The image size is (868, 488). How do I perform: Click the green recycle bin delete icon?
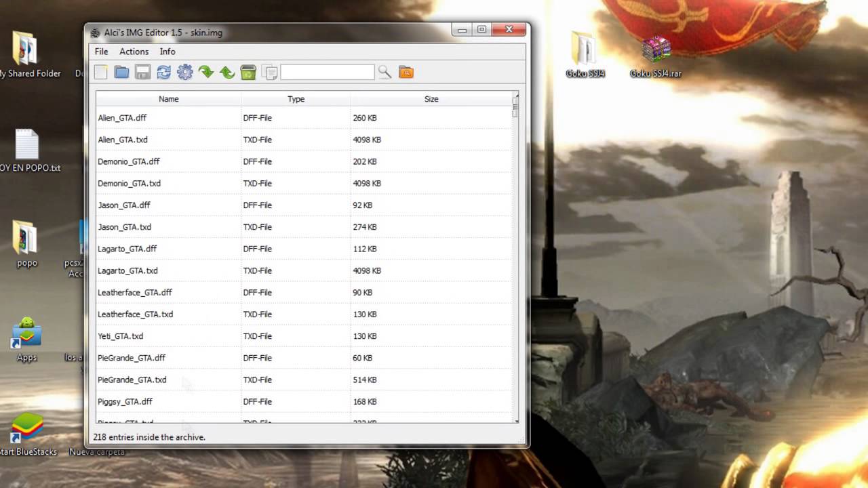248,72
